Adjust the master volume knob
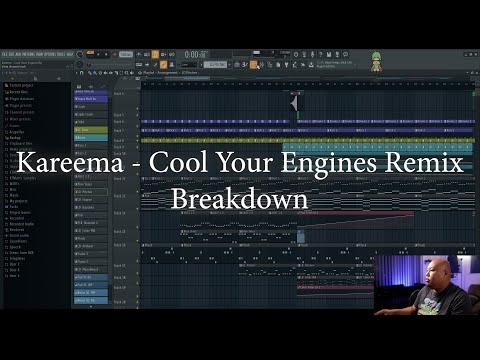This screenshot has height=360, width=480. 80,54
